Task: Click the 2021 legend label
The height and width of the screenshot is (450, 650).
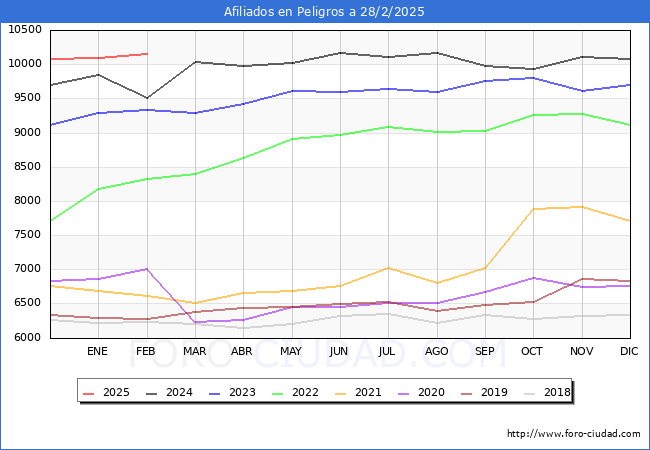Action: click(368, 392)
